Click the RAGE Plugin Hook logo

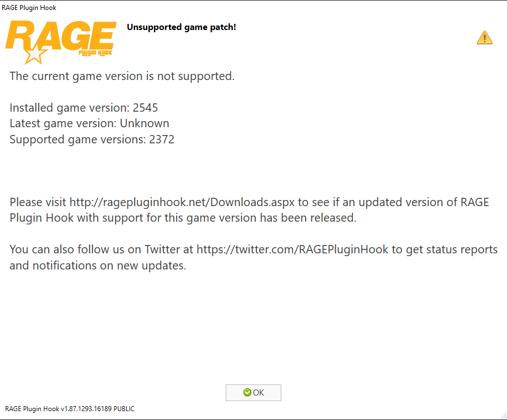click(61, 42)
